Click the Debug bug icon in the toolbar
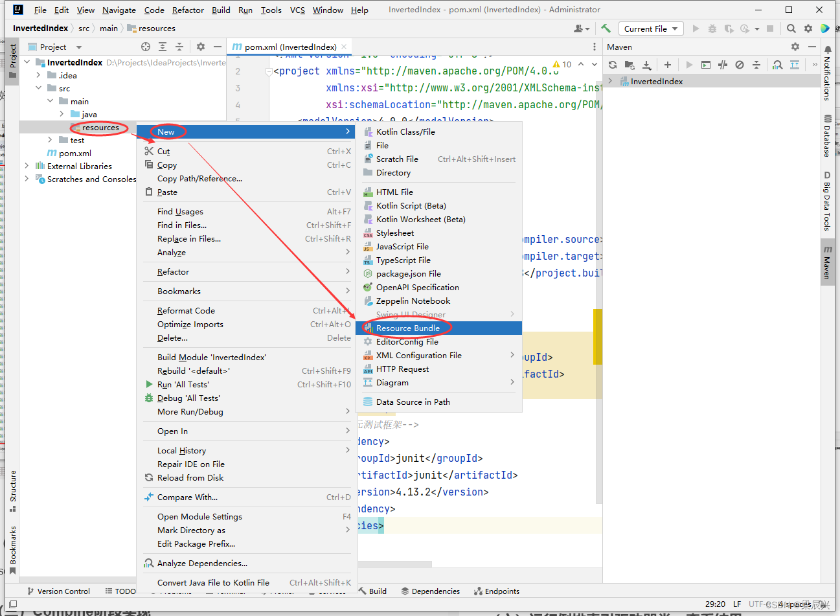 712,29
